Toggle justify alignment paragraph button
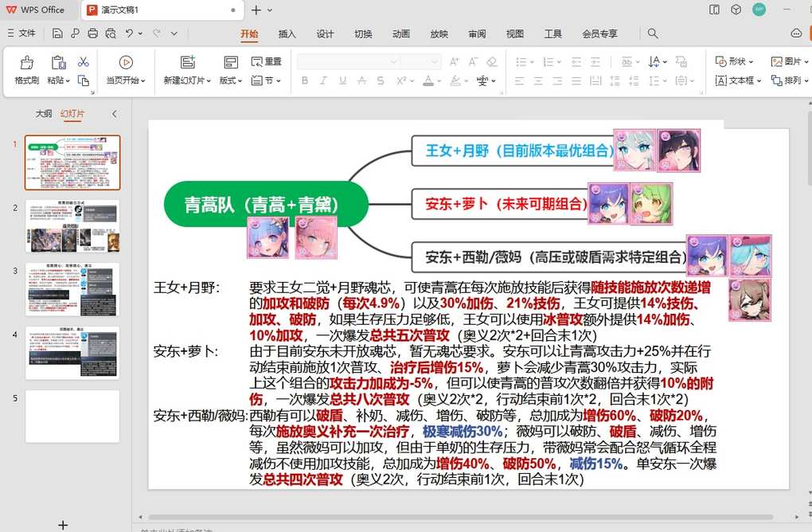Image resolution: width=812 pixels, height=532 pixels. tap(576, 80)
